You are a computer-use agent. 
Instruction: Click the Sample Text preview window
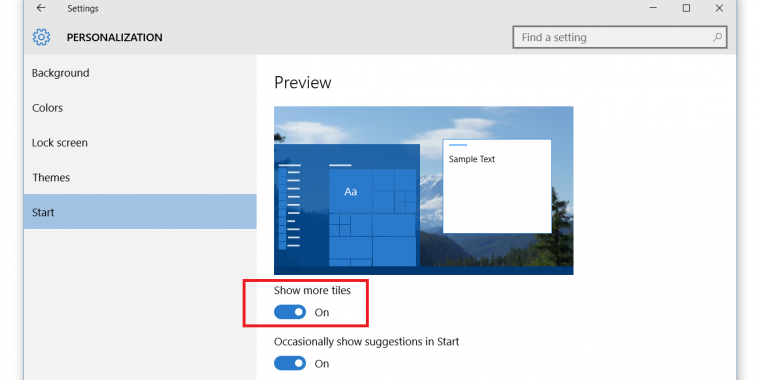pos(497,186)
